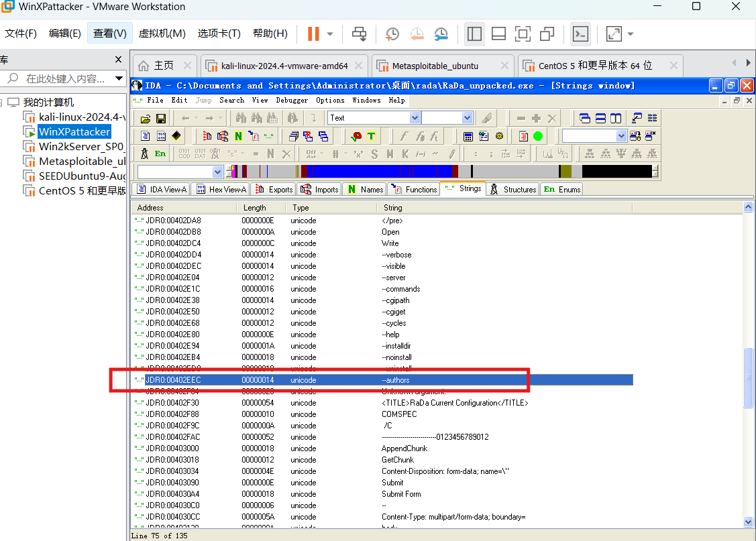Click the tile windows horizontally icon
Viewport: 756px width, 541px height.
[x=600, y=118]
